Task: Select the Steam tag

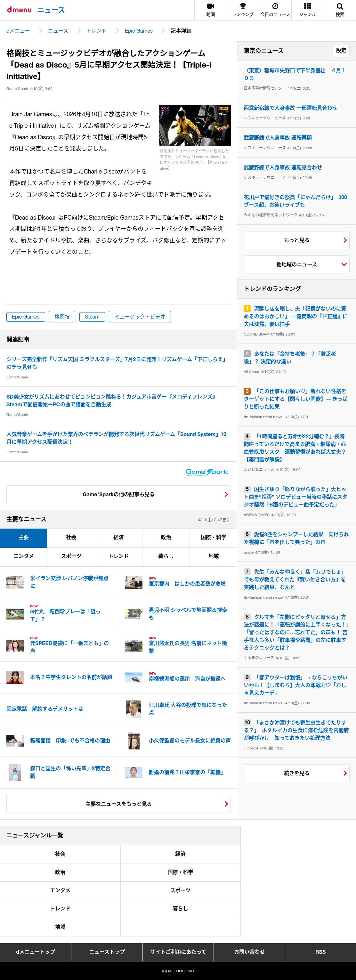Action: [92, 317]
